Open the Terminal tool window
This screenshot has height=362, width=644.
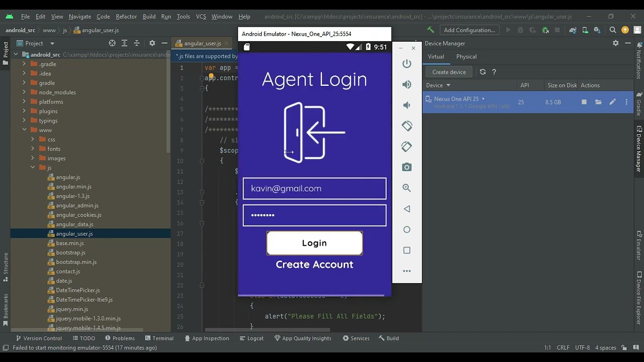158,338
